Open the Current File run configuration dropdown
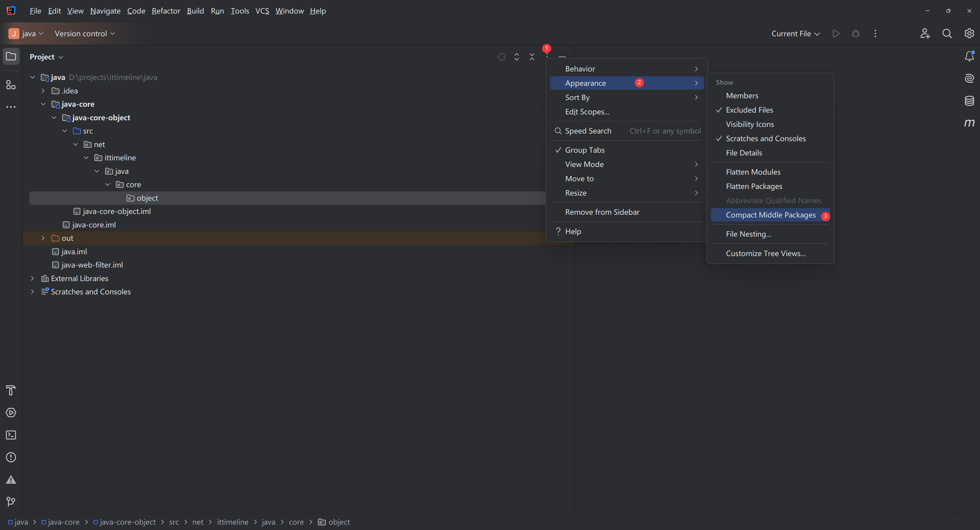 pos(795,33)
